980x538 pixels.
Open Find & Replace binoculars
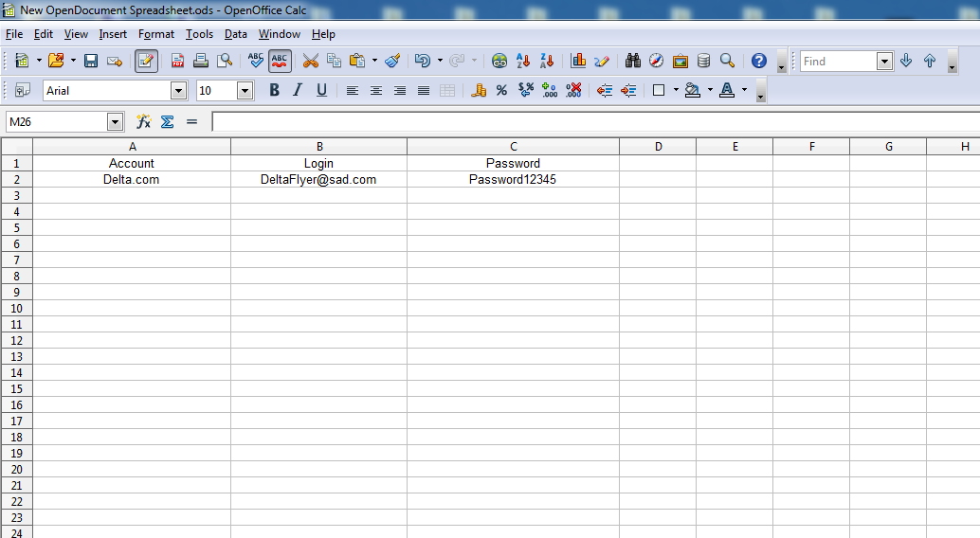[x=633, y=61]
